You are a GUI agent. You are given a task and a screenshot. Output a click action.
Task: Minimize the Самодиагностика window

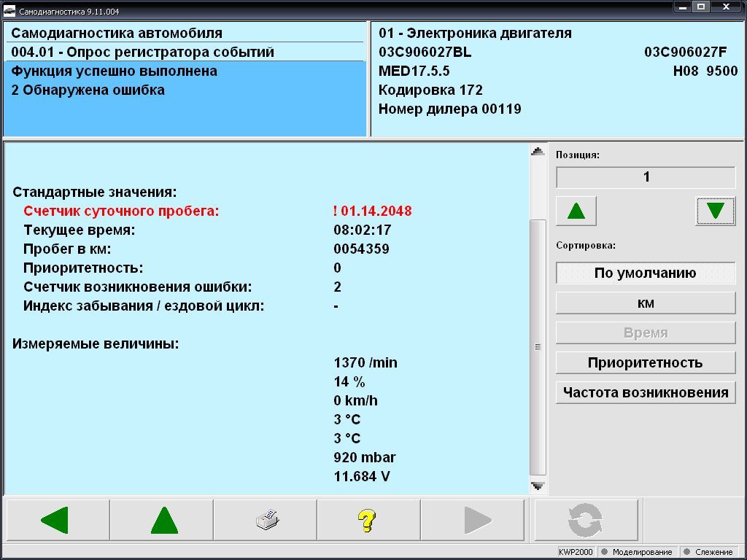[x=683, y=7]
